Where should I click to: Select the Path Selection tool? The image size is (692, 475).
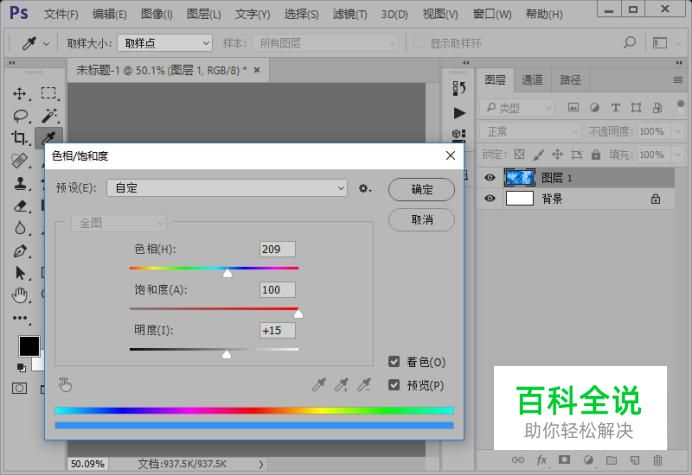20,273
